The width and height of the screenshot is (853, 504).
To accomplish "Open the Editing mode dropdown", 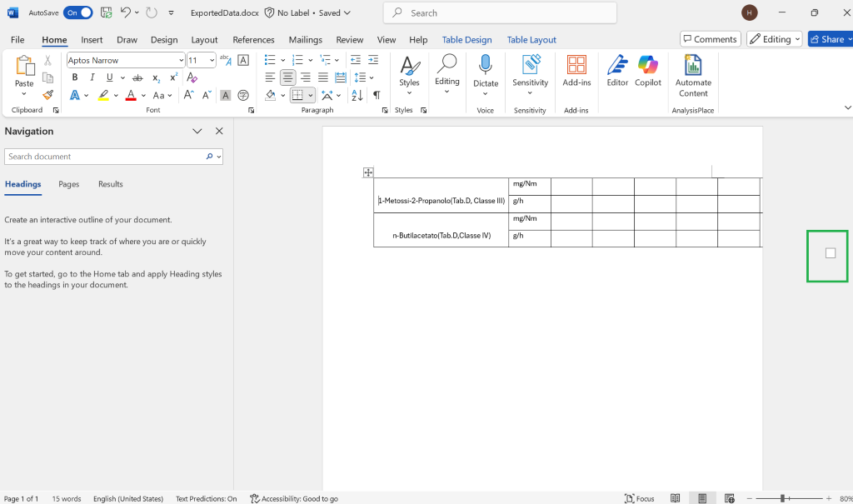I will coord(775,39).
